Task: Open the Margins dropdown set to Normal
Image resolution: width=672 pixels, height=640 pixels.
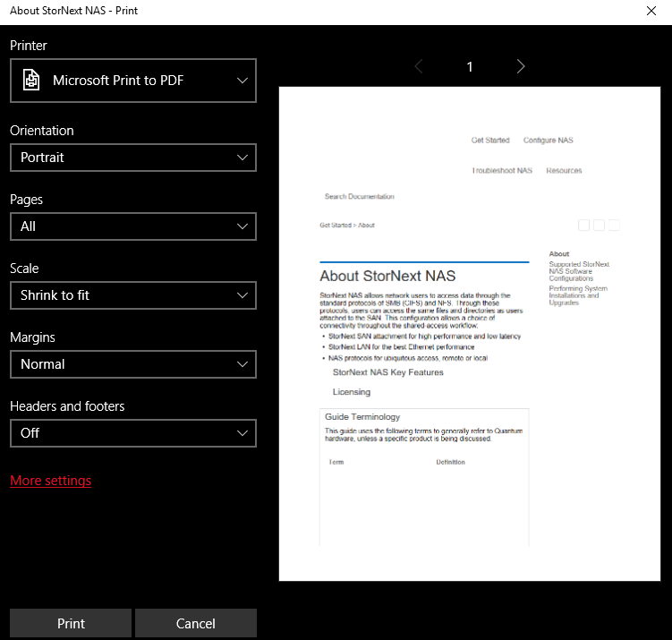Action: tap(133, 364)
